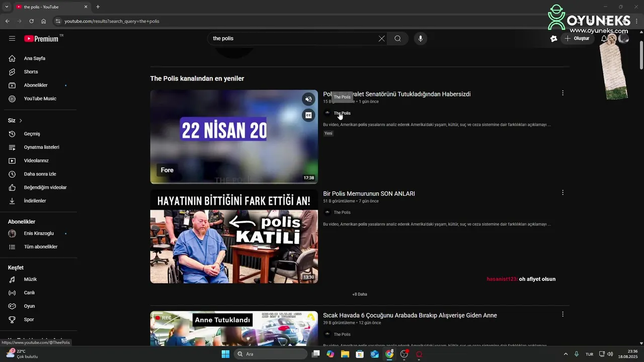
Task: Open a new browser tab
Action: click(x=98, y=7)
